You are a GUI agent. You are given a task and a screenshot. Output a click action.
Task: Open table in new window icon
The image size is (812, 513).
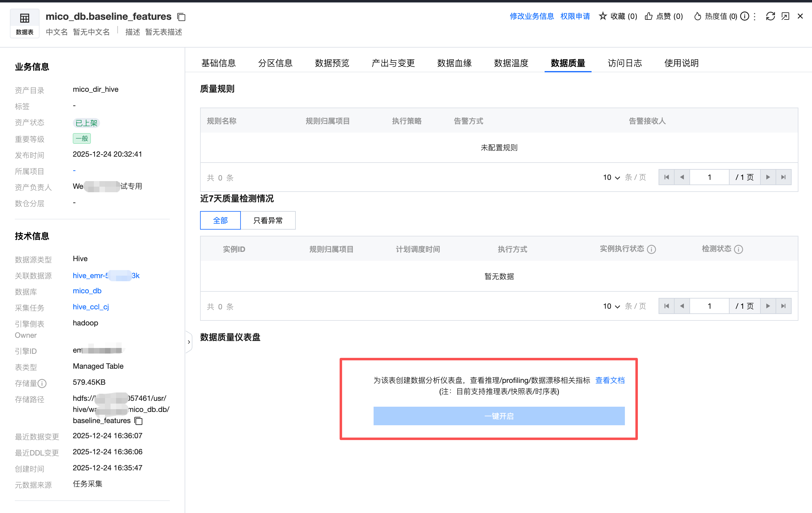(x=785, y=16)
